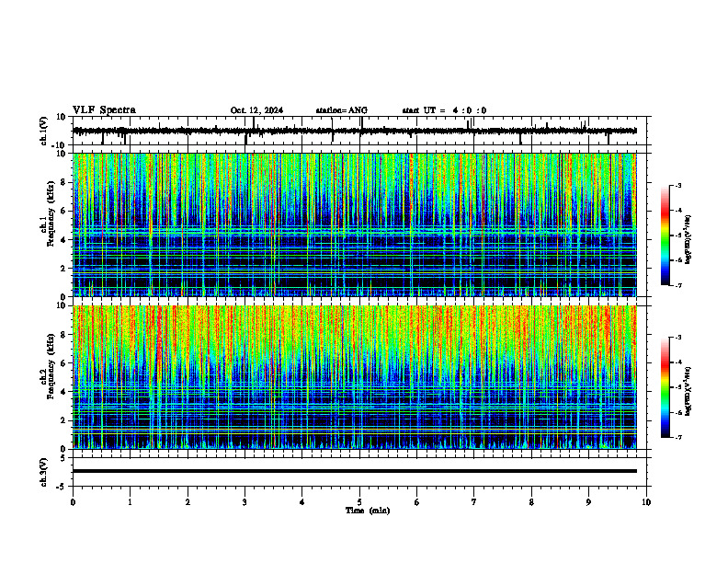Click inside the ch.1 spectrogram panel
The width and height of the screenshot is (728, 563).
pyautogui.click(x=355, y=224)
